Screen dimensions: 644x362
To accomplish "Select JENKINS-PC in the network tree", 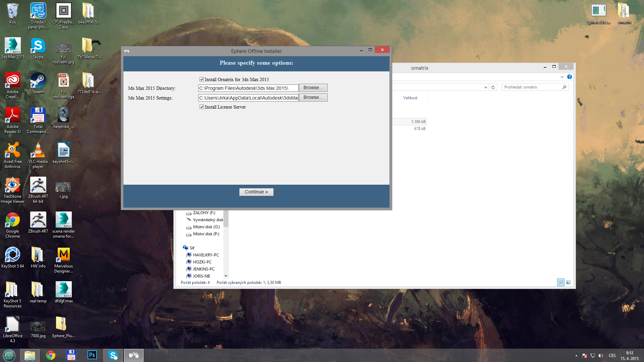I will 201,269.
